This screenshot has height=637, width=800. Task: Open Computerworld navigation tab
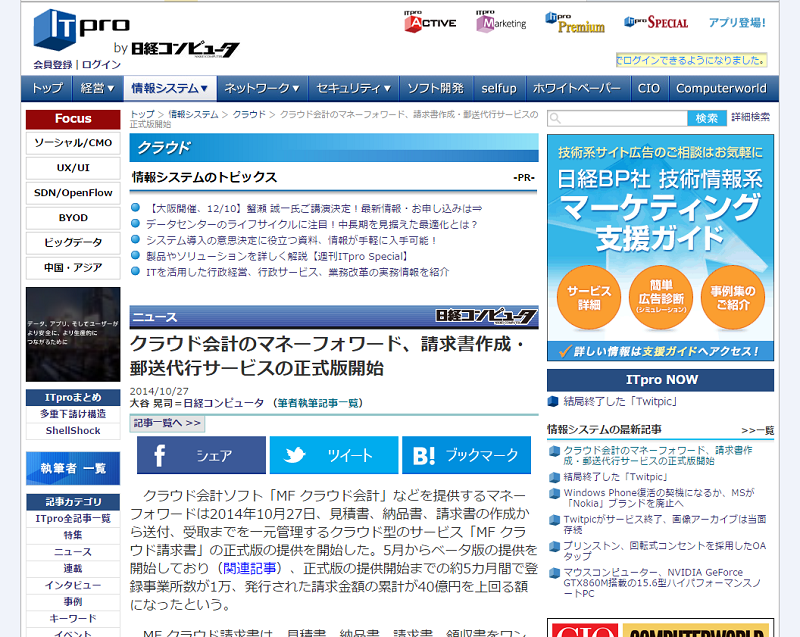click(721, 89)
